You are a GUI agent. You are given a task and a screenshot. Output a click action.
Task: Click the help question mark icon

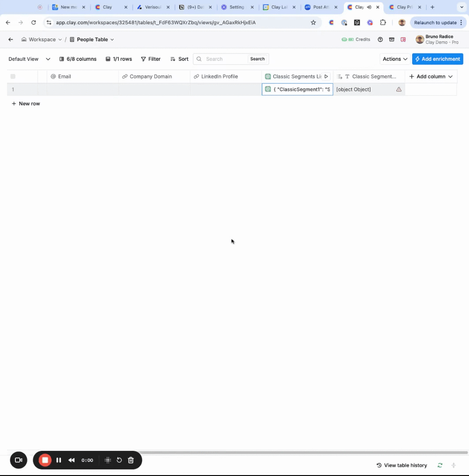380,40
